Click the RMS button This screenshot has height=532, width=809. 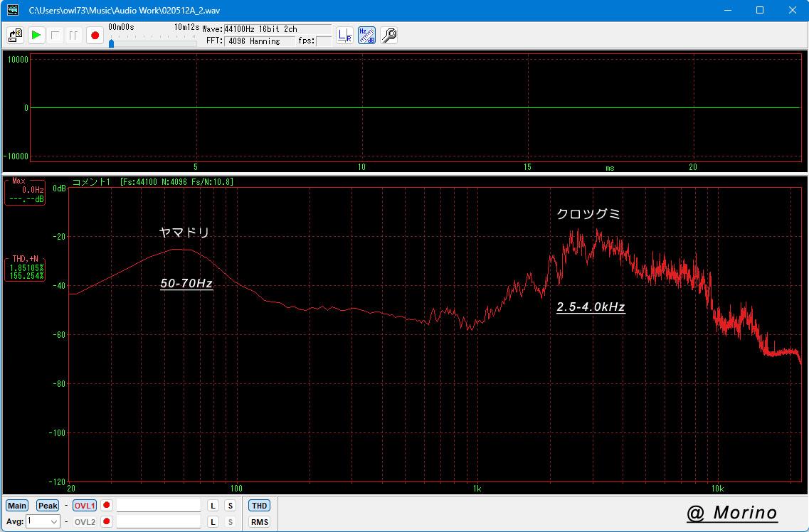coord(259,522)
